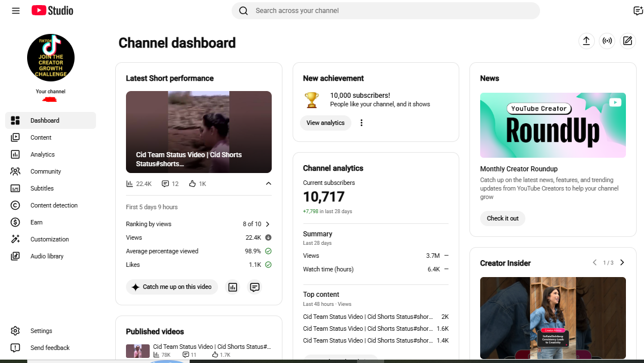Click the Settings gear icon

click(x=15, y=331)
